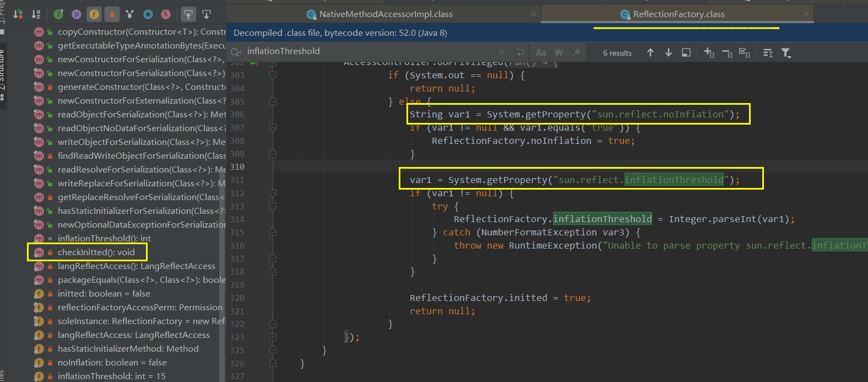Screen dimensions: 868x382
Task: Select readResolveForSerialization method
Action: [x=142, y=170]
